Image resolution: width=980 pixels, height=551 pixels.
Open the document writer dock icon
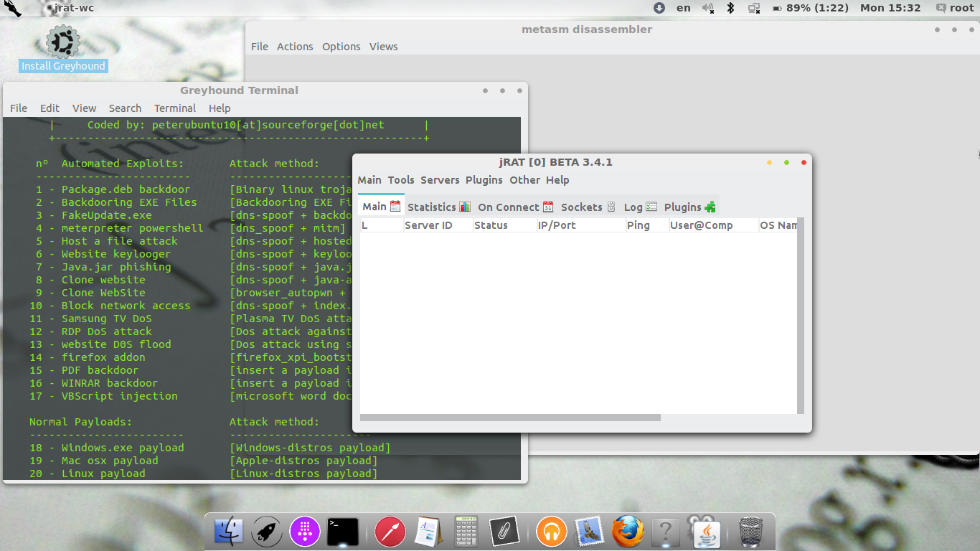coord(428,532)
